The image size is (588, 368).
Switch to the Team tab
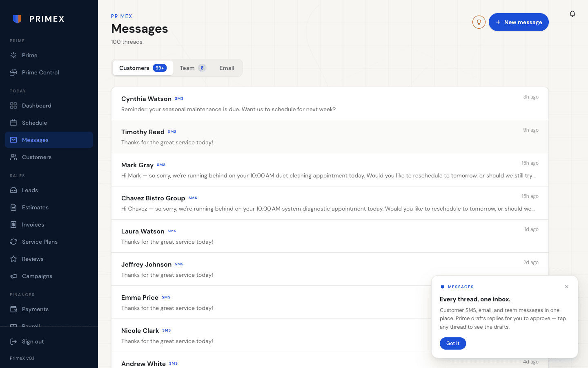click(x=193, y=68)
